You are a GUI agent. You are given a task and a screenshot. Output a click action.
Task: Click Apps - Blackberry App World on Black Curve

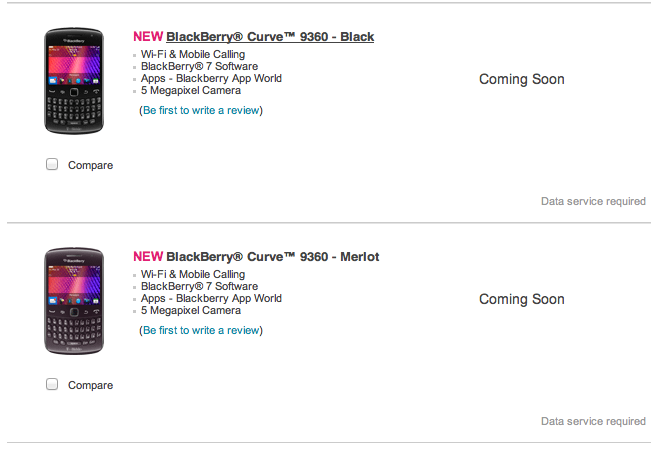(x=211, y=78)
